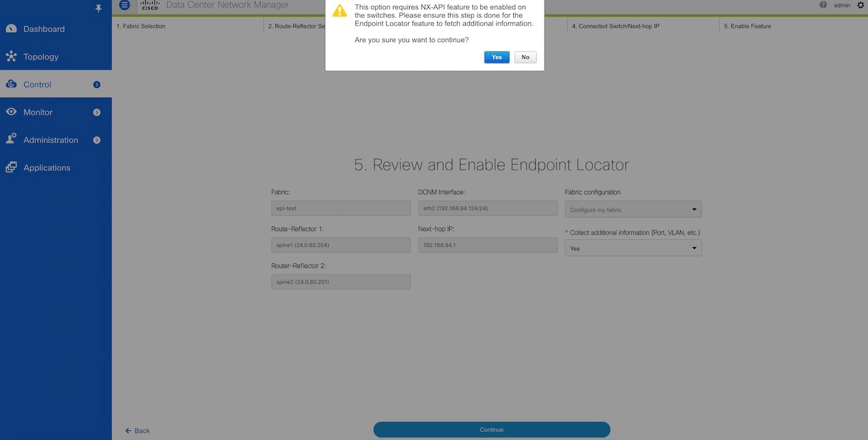
Task: Go to step 2 Route-Reflector Selection
Action: tap(296, 26)
